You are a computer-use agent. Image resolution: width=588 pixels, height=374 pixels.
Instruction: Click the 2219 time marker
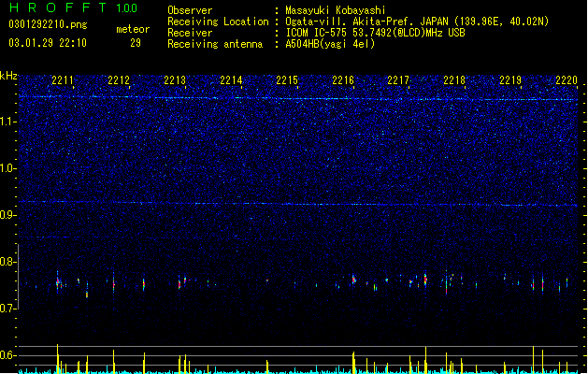pos(510,80)
